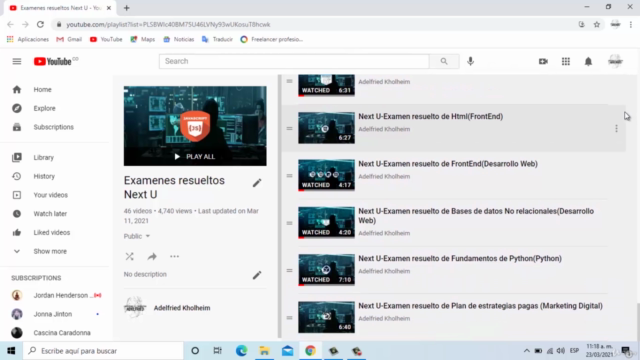Open the Noticias bookmark
This screenshot has height=360, width=640.
tap(178, 39)
